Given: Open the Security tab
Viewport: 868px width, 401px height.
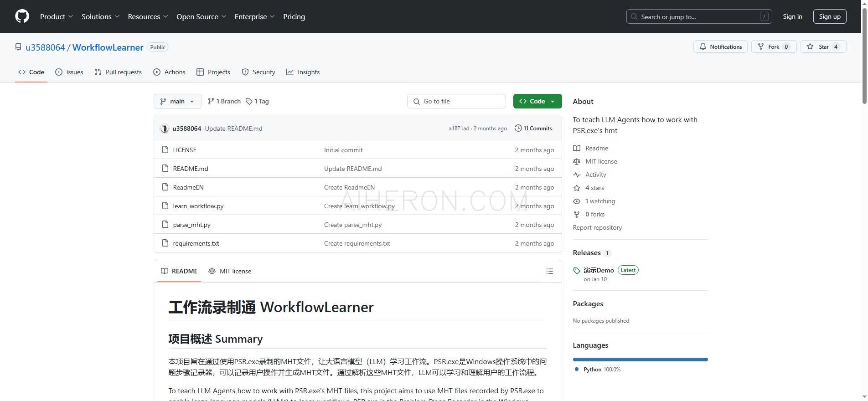Looking at the screenshot, I should pos(258,72).
